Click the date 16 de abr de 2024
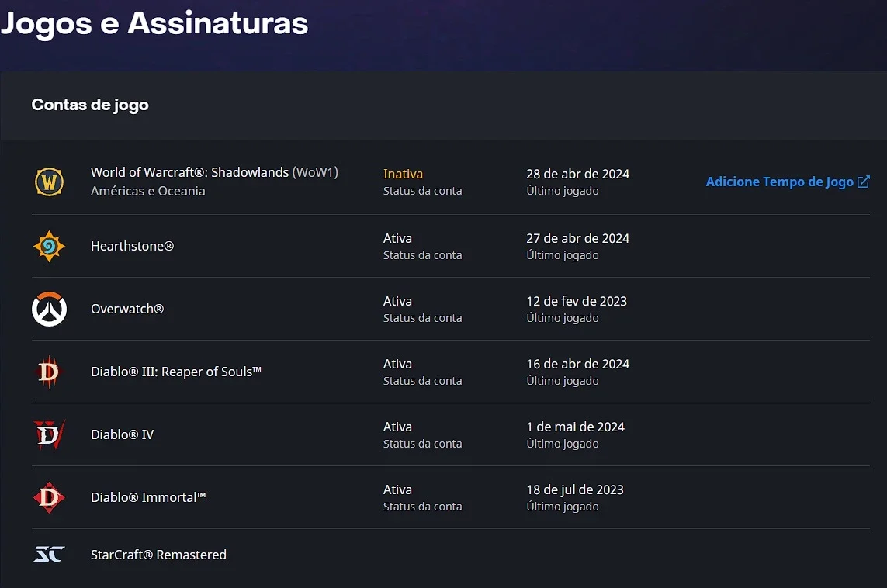The width and height of the screenshot is (887, 588). pos(577,364)
